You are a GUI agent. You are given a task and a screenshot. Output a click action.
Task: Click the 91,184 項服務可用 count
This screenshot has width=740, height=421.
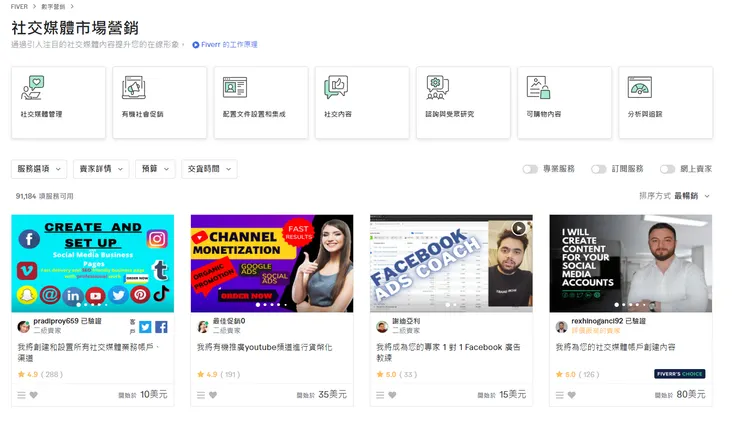point(44,196)
